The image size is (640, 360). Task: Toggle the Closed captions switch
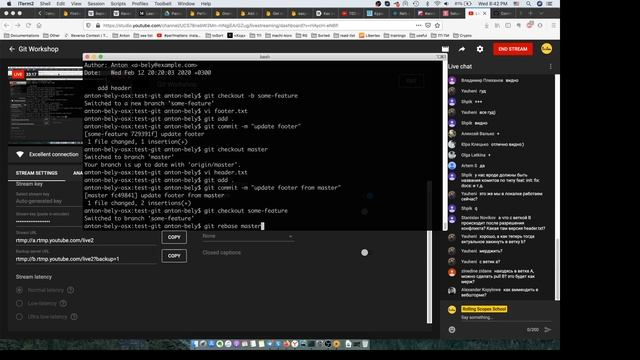click(364, 253)
